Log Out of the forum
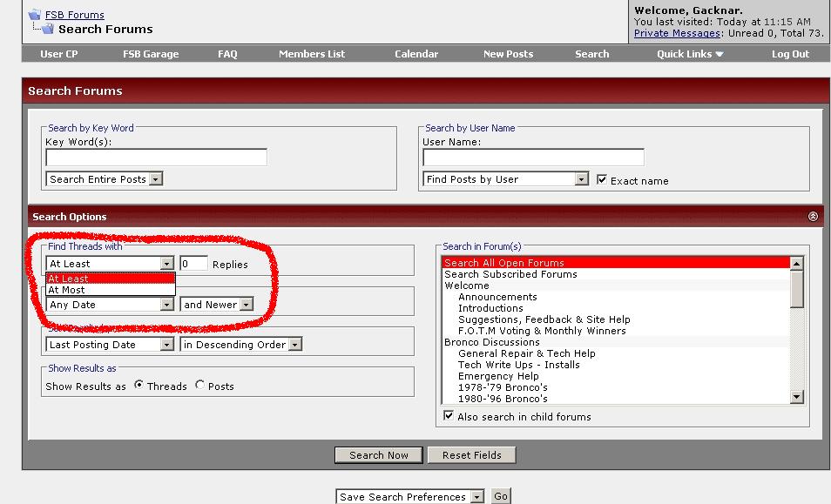 790,54
